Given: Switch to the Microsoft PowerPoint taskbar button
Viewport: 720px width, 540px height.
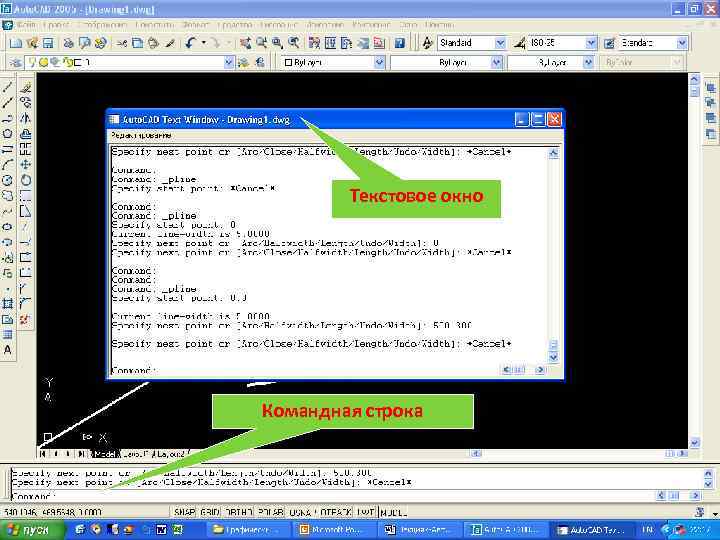Looking at the screenshot, I should 334,530.
